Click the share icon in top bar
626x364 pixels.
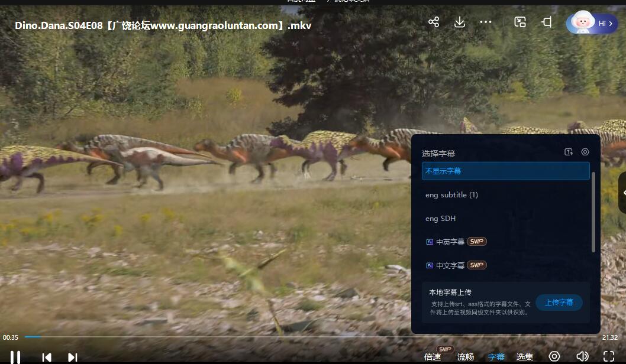434,22
